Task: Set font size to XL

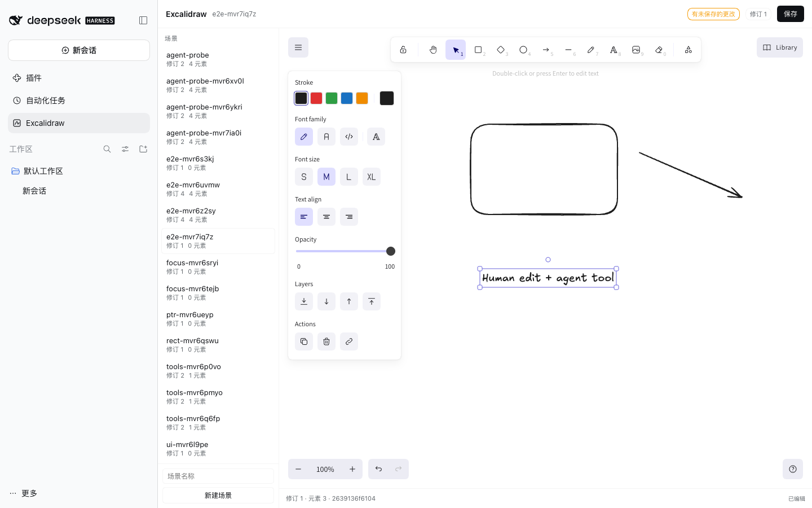Action: click(372, 177)
